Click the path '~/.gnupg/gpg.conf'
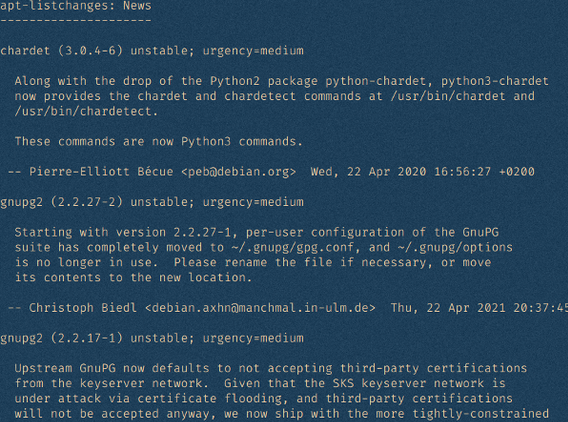Screen dimensions: 568x422 pos(293,247)
